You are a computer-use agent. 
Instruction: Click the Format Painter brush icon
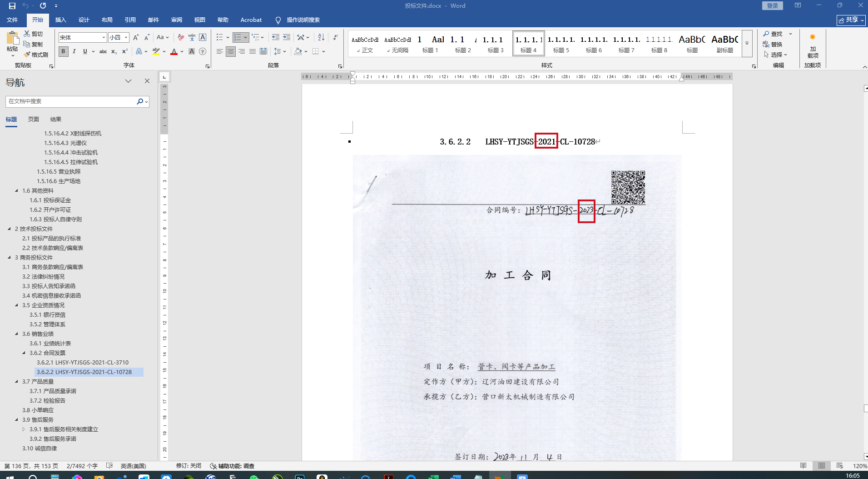point(27,55)
